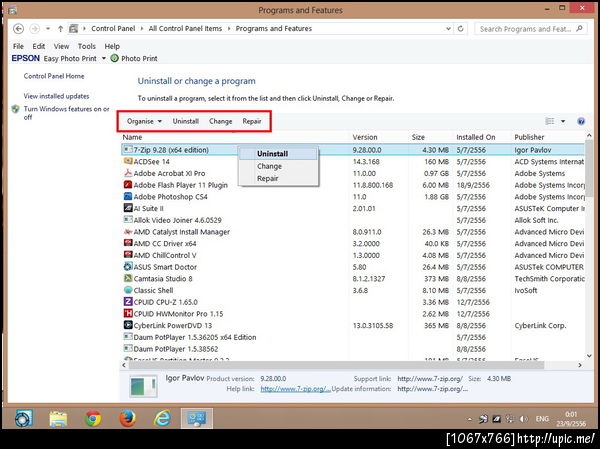Click the horizontal scroll left arrow
This screenshot has height=449, width=600.
[x=124, y=365]
